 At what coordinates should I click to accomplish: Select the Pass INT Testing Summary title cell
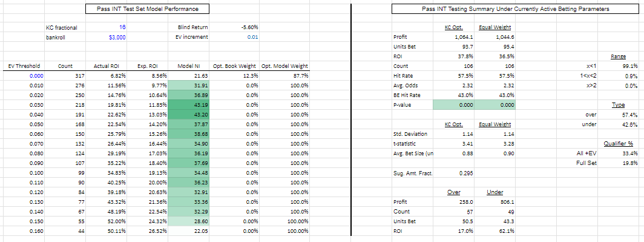pos(516,8)
